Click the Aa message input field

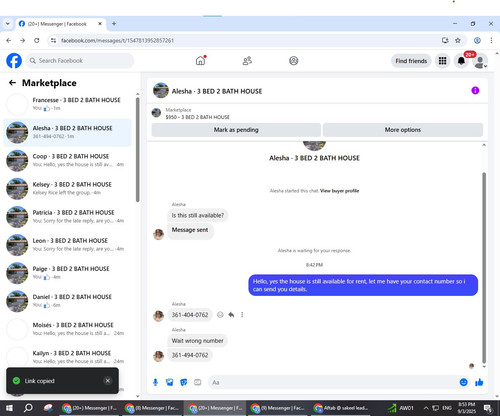pos(332,382)
